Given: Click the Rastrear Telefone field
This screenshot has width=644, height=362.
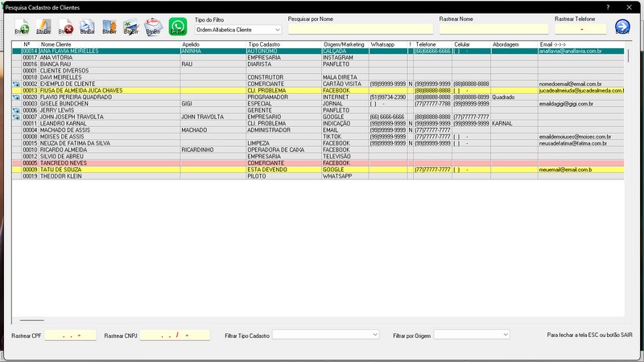Looking at the screenshot, I should [x=580, y=29].
